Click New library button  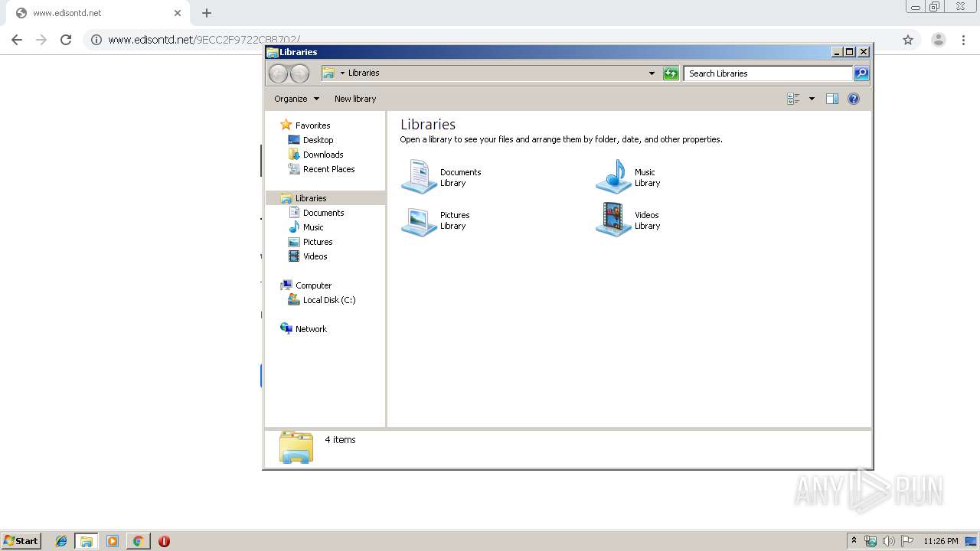pyautogui.click(x=355, y=99)
